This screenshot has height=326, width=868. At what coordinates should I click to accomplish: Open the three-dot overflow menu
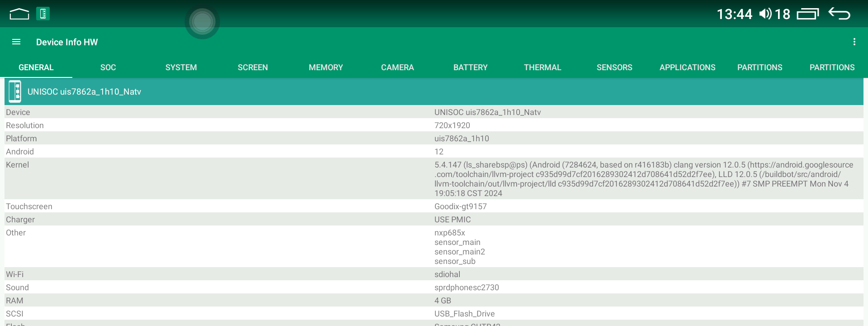click(x=854, y=42)
